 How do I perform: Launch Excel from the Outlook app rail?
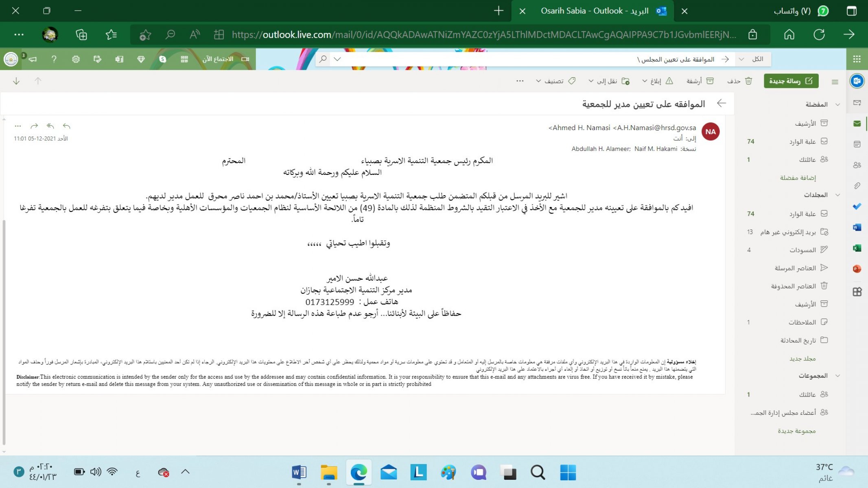[x=857, y=248]
